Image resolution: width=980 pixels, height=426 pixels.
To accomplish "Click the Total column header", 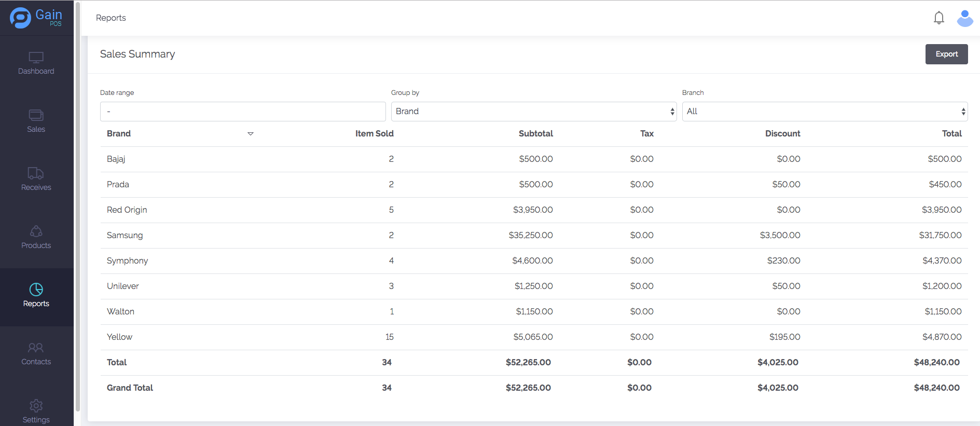I will 951,134.
